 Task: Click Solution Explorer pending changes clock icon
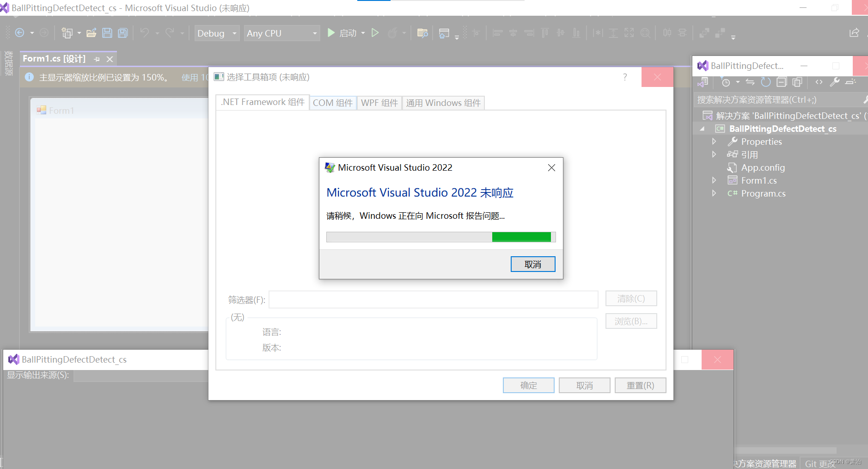coord(726,82)
